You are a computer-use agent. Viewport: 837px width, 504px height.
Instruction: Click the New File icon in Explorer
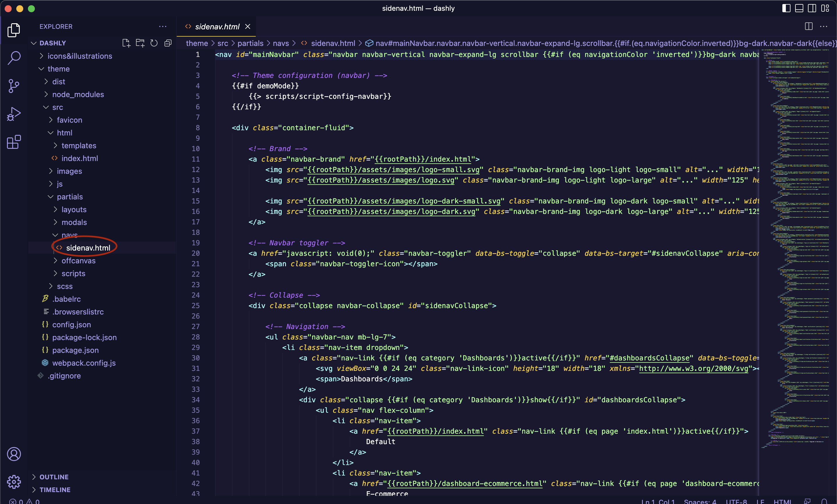click(x=126, y=43)
